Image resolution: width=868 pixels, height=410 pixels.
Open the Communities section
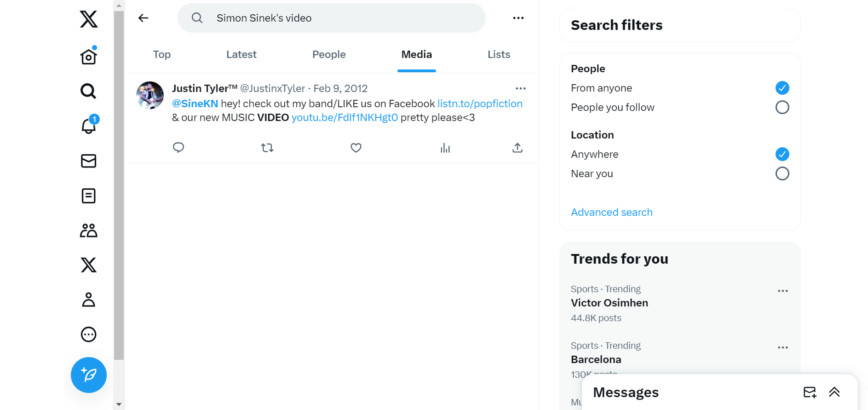point(88,230)
